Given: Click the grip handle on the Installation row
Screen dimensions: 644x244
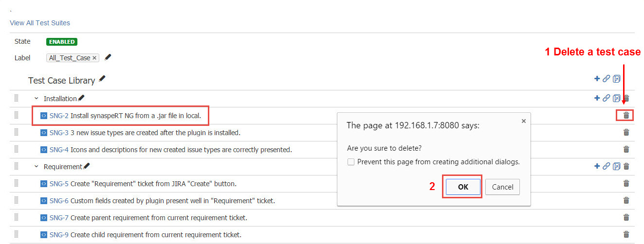Looking at the screenshot, I should (16, 98).
